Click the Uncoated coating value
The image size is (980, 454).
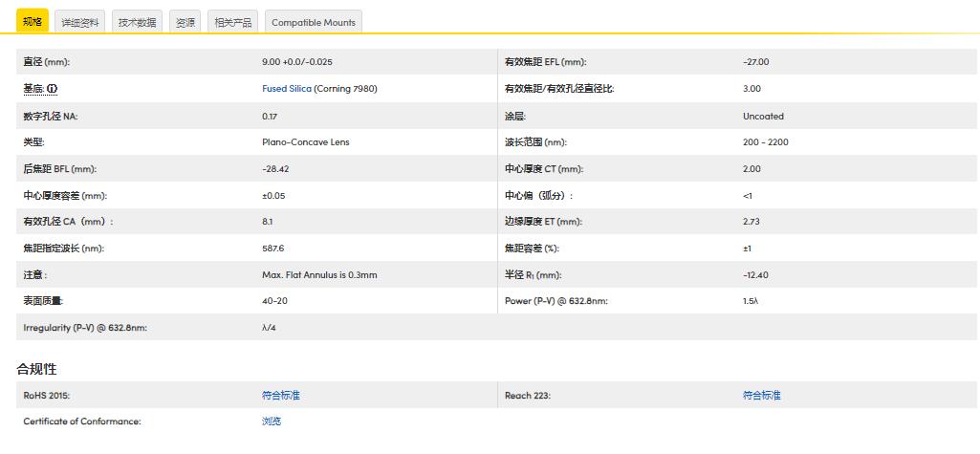(762, 116)
